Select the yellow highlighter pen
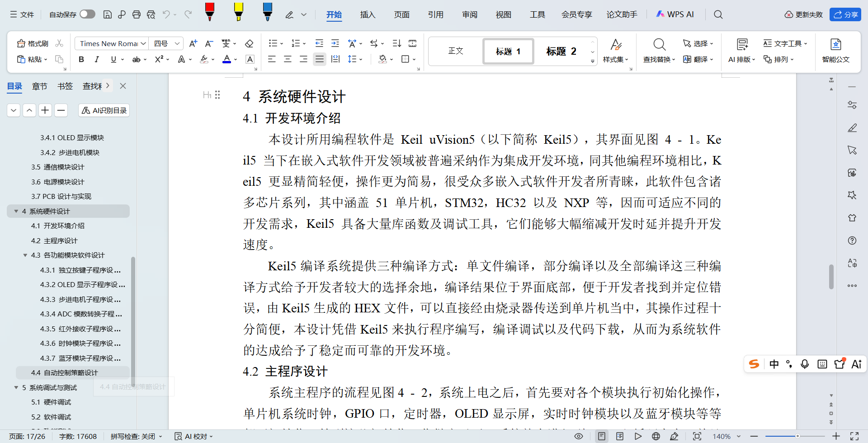 tap(238, 12)
